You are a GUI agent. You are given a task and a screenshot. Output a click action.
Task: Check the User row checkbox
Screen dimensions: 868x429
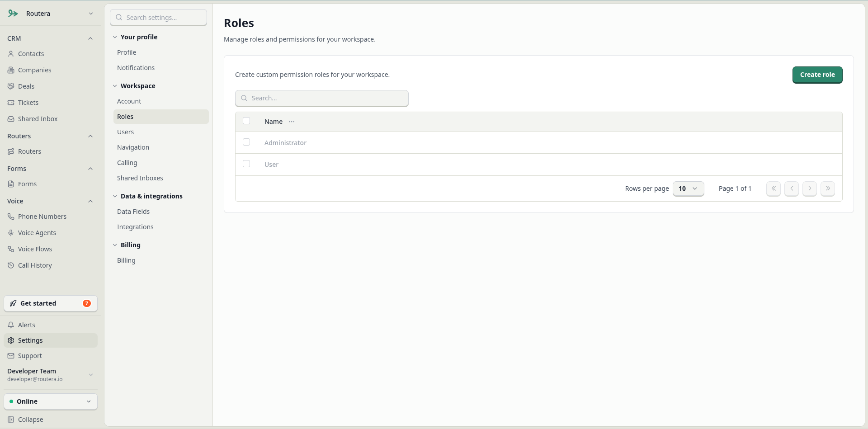pyautogui.click(x=246, y=164)
